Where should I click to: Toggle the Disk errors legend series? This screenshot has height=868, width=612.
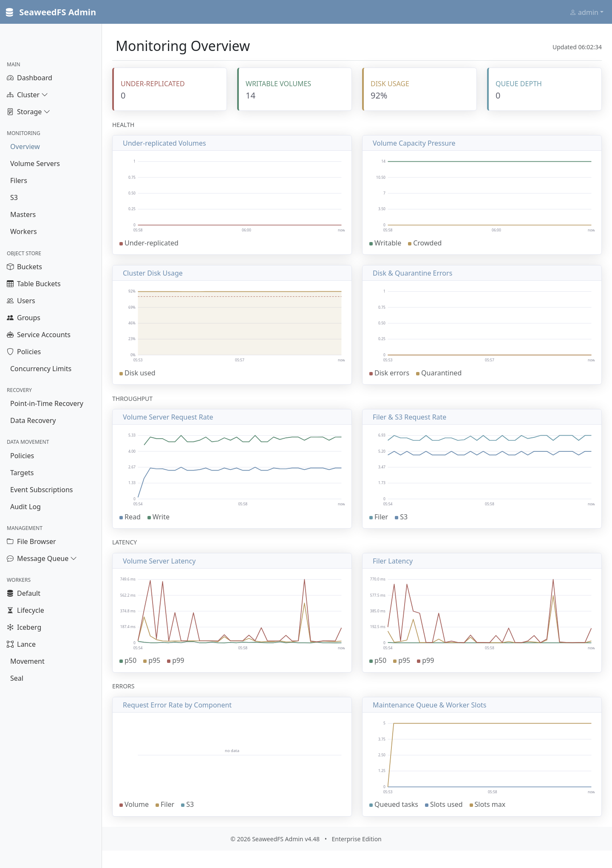[389, 373]
